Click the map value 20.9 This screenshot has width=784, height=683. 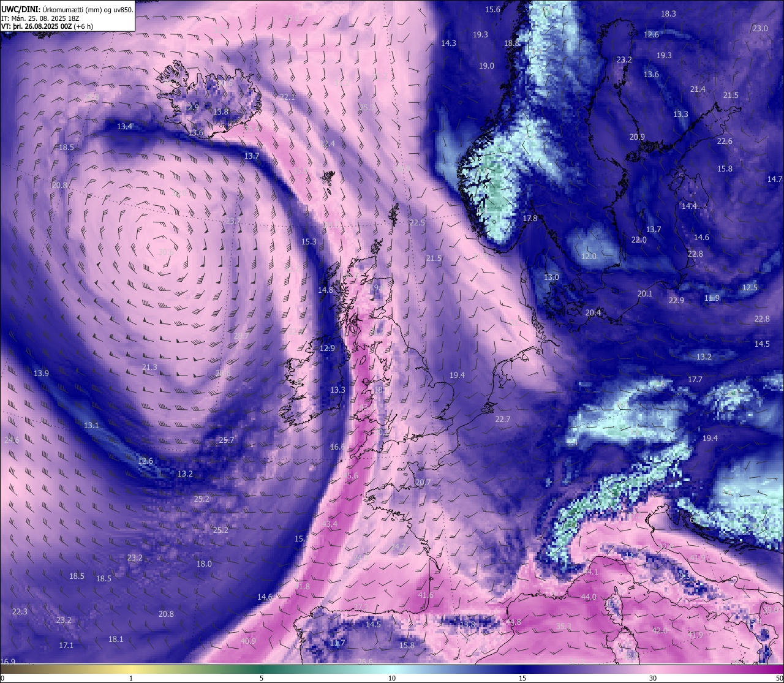637,137
